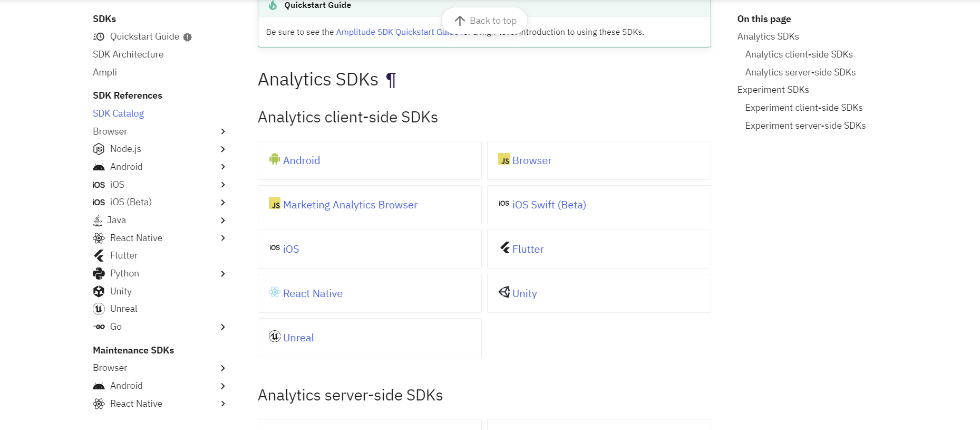The image size is (980, 430).
Task: Open the Flutter card link
Action: (x=528, y=249)
